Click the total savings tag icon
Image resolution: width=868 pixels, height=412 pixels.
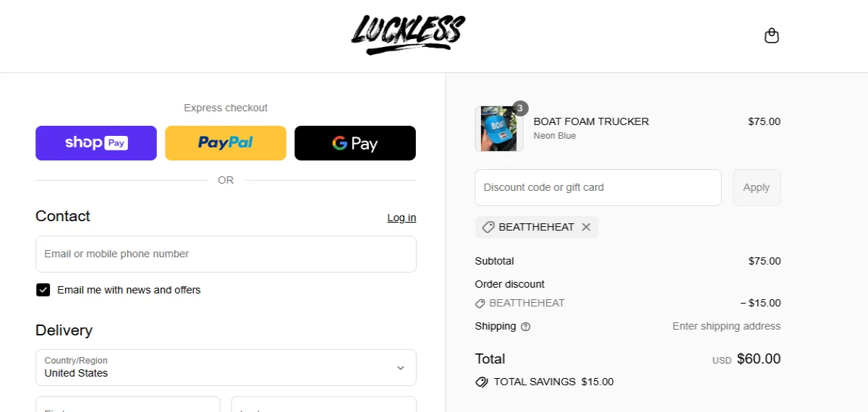pyautogui.click(x=482, y=382)
